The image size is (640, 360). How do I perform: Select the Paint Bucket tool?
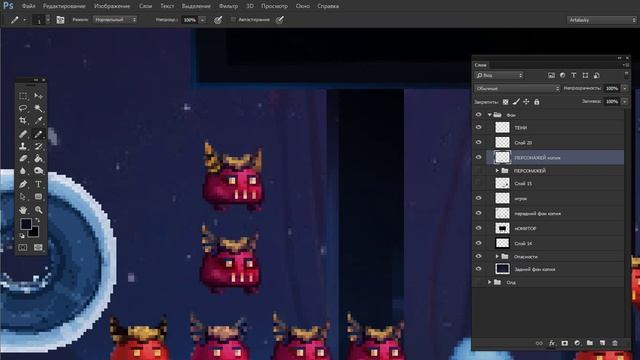[x=38, y=158]
